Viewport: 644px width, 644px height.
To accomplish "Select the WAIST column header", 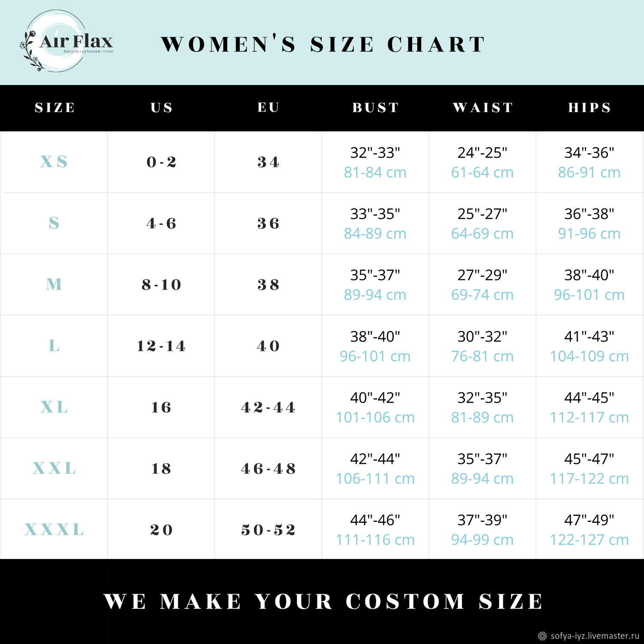I will [483, 107].
